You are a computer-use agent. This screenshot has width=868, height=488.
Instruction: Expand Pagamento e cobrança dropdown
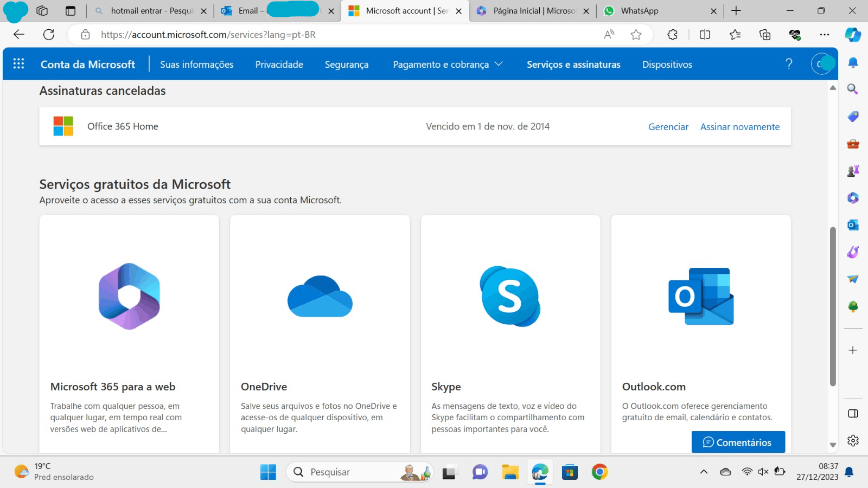[x=448, y=65]
